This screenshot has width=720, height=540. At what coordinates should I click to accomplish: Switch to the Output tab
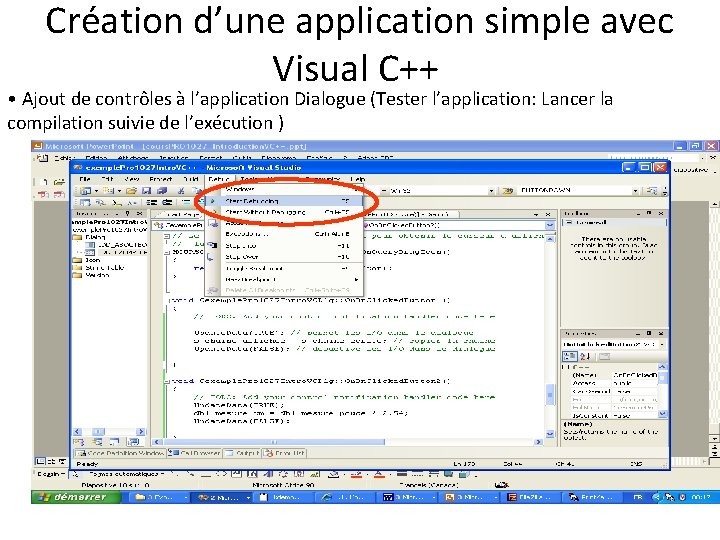click(x=242, y=453)
